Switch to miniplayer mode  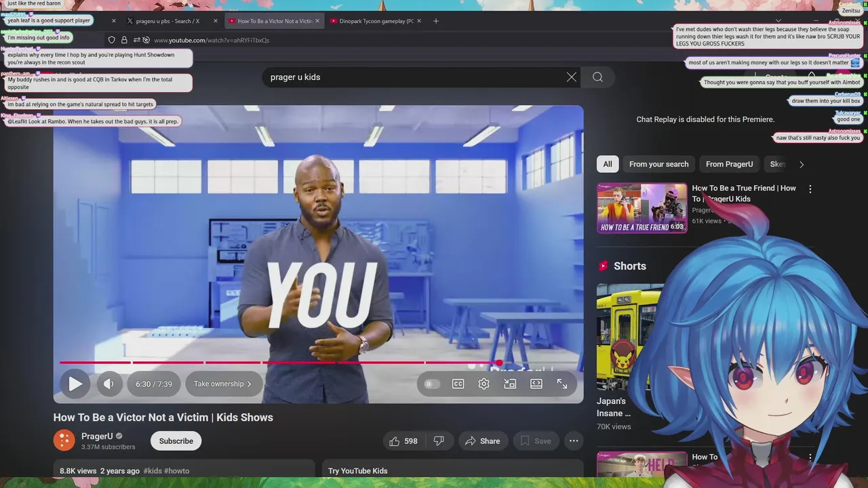[510, 384]
